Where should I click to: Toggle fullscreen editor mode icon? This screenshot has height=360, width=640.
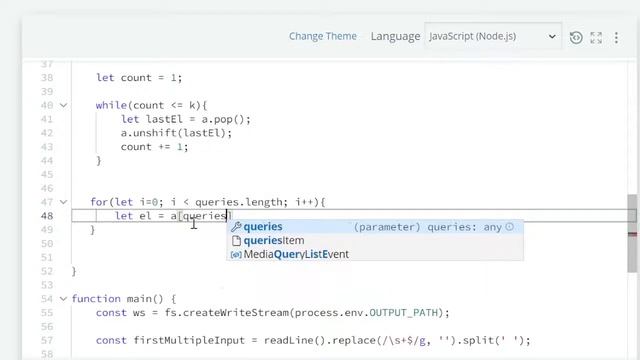tap(596, 38)
